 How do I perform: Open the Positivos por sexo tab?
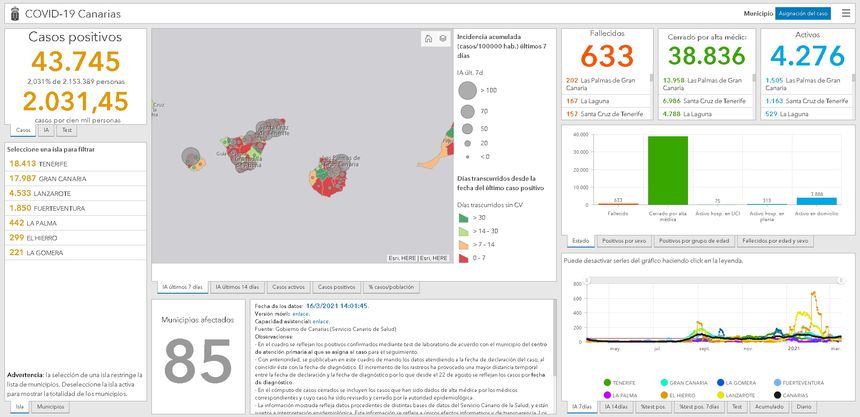tap(625, 241)
